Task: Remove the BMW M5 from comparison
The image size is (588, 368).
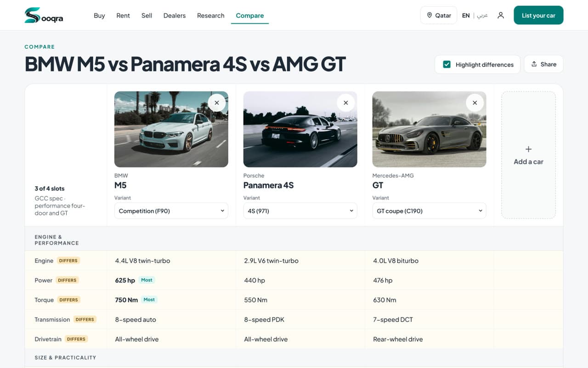Action: click(x=217, y=103)
